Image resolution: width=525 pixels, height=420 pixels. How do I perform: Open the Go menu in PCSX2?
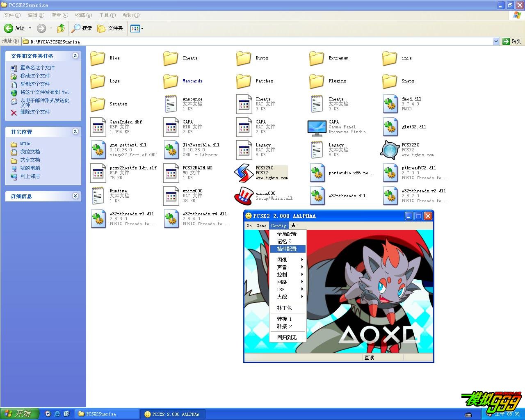[249, 226]
